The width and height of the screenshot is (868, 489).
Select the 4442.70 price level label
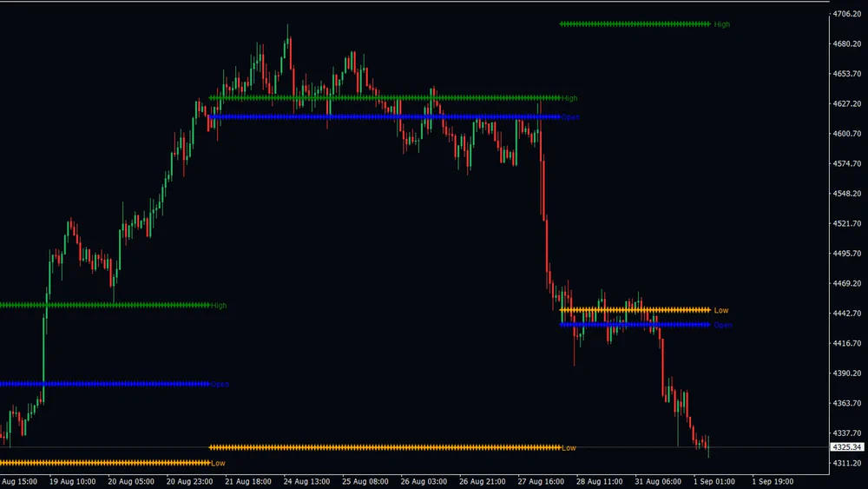(847, 313)
